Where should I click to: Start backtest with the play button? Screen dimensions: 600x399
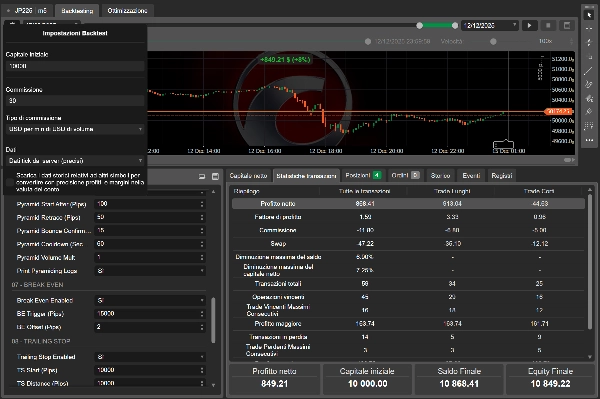530,26
